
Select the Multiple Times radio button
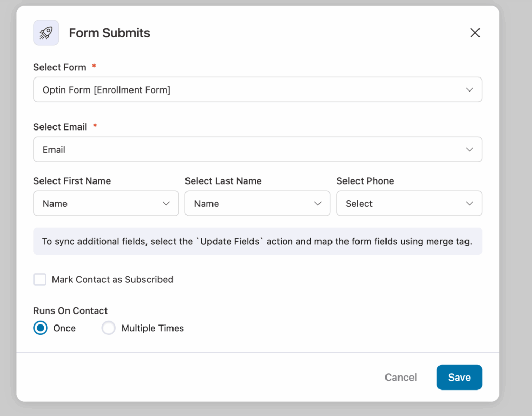[108, 328]
